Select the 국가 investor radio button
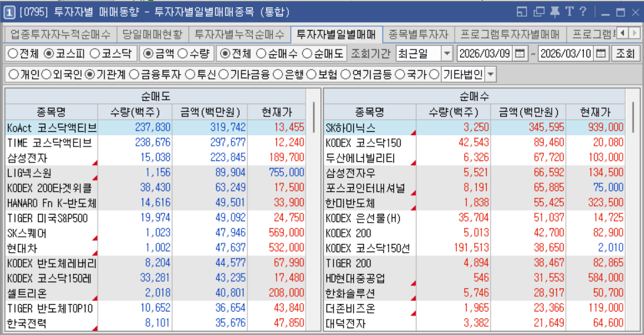 coord(400,74)
